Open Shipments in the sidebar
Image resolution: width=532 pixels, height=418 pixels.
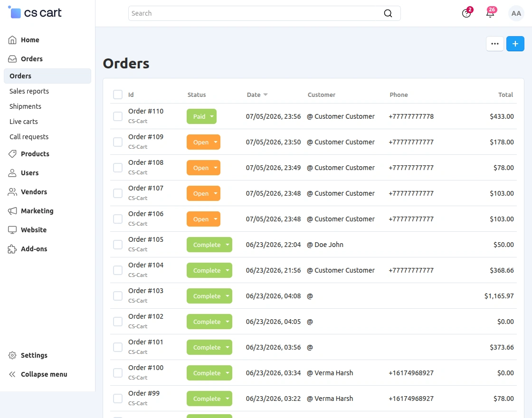pyautogui.click(x=26, y=106)
